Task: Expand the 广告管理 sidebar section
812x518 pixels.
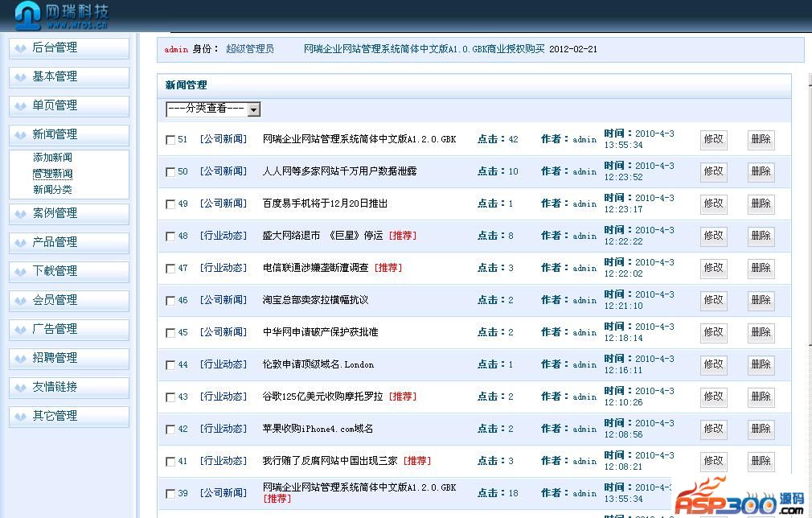Action: point(55,329)
